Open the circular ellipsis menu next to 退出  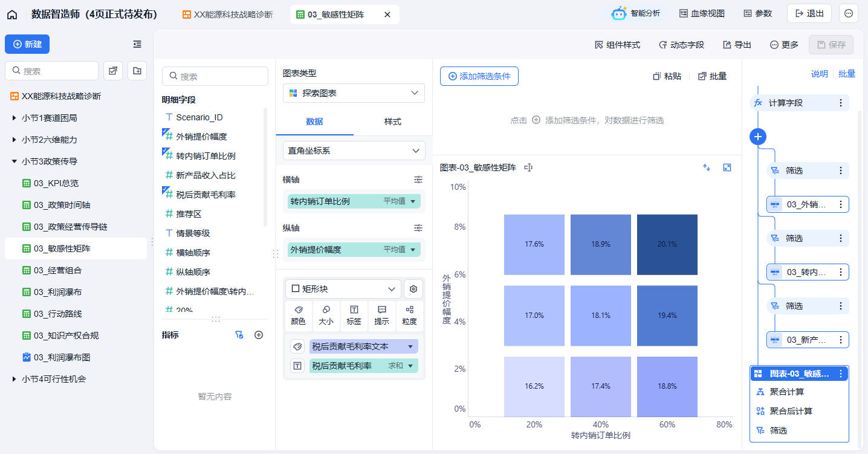coord(849,13)
